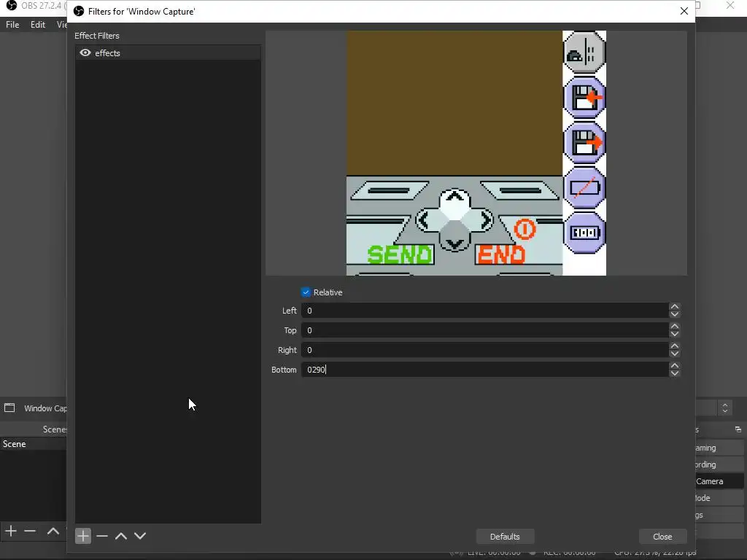Screen dimensions: 747x560
Task: Close the Filters dialog with X
Action: (x=684, y=11)
